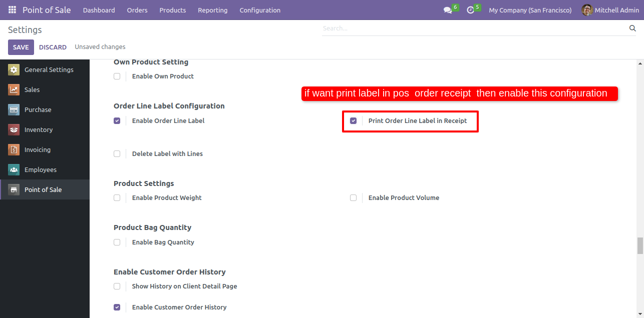The image size is (644, 318).
Task: Open the apps grid menu icon
Action: click(x=12, y=10)
